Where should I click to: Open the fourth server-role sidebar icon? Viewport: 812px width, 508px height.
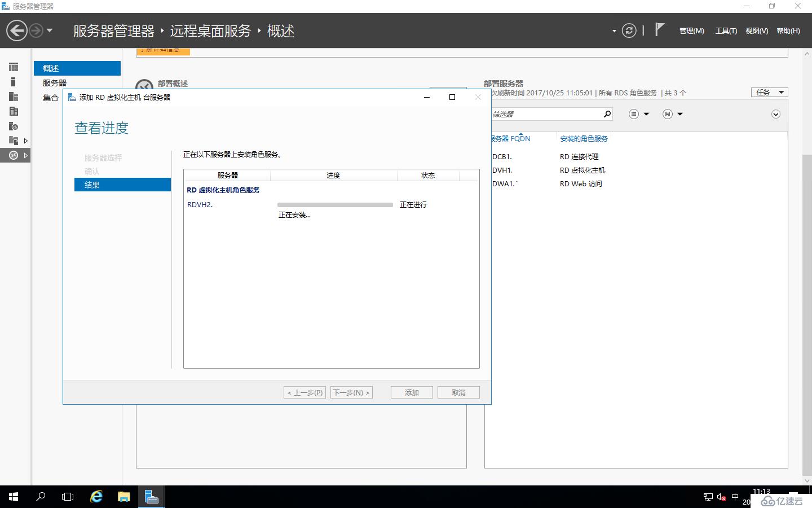click(14, 111)
